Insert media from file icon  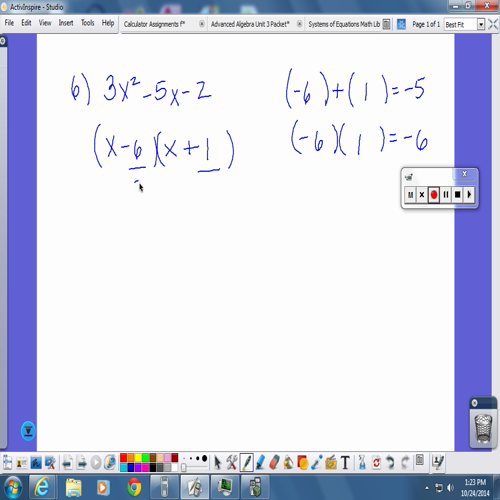tap(331, 463)
